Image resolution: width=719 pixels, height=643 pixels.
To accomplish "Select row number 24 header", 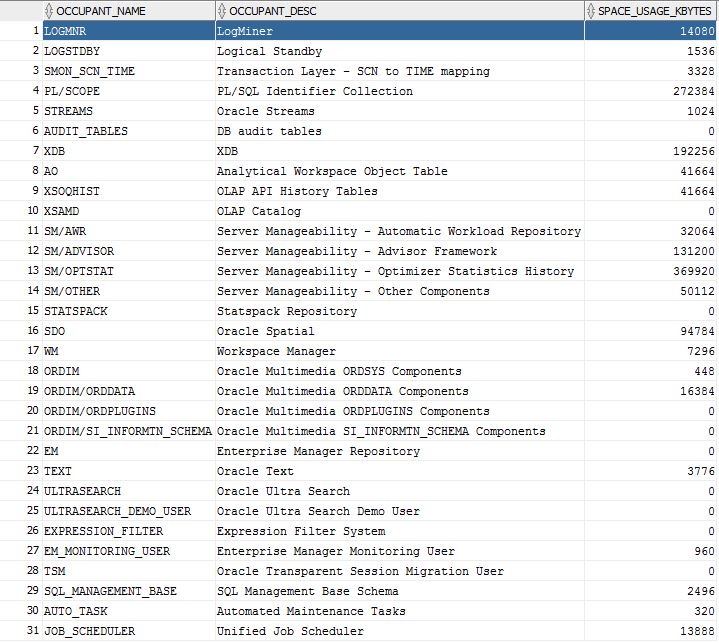I will pos(21,491).
